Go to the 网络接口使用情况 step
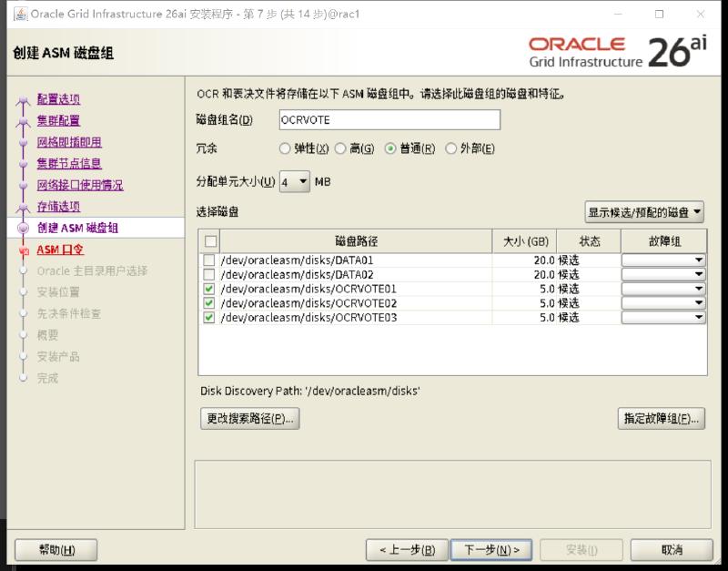 click(x=80, y=186)
